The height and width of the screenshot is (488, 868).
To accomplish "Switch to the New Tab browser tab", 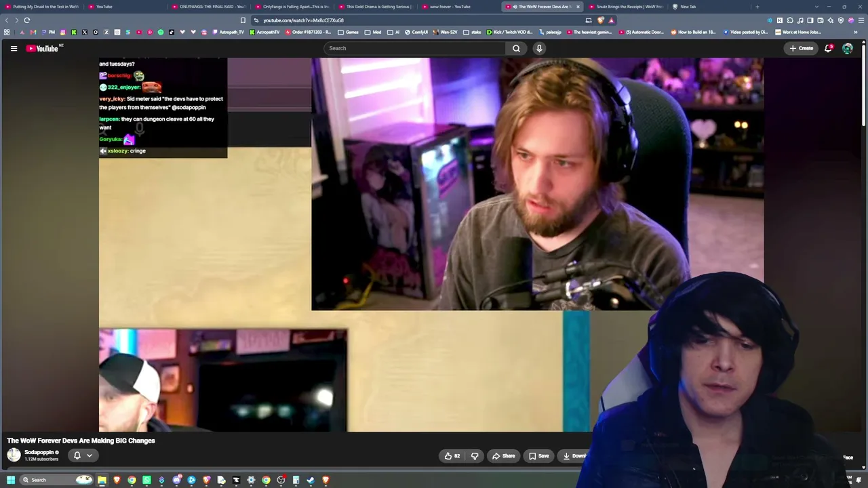I will pyautogui.click(x=708, y=7).
